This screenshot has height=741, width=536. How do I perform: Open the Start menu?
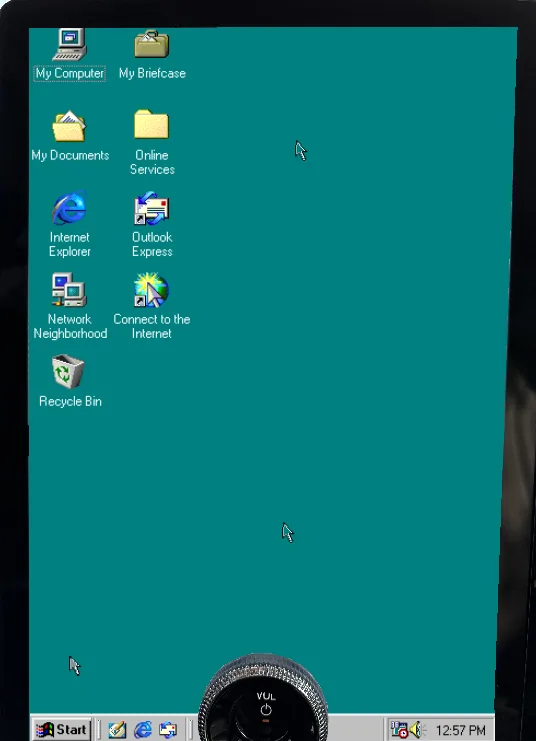61,730
